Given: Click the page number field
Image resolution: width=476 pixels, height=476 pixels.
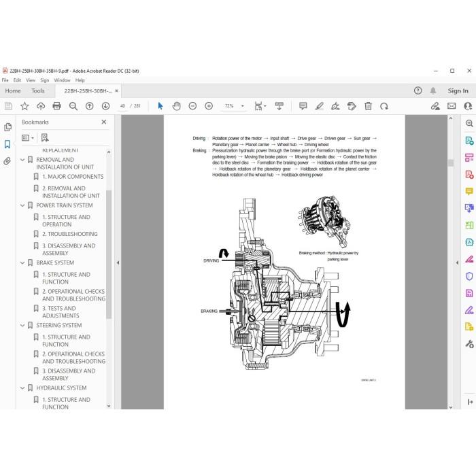Looking at the screenshot, I should coord(122,106).
